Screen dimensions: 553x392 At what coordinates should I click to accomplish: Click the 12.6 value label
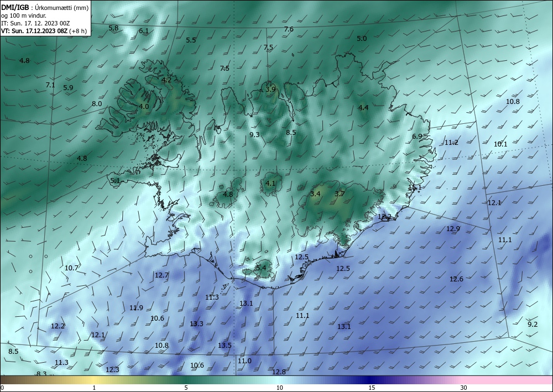pyautogui.click(x=456, y=279)
